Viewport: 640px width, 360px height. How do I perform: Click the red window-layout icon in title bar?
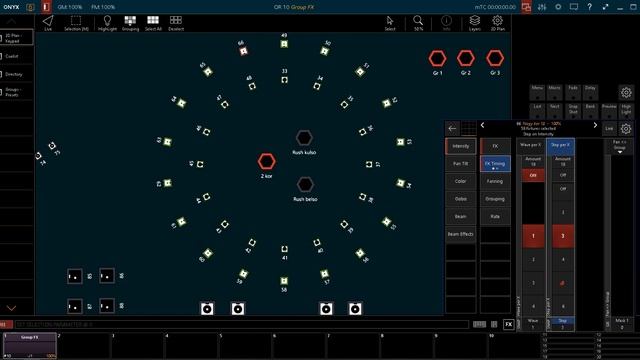[x=526, y=7]
